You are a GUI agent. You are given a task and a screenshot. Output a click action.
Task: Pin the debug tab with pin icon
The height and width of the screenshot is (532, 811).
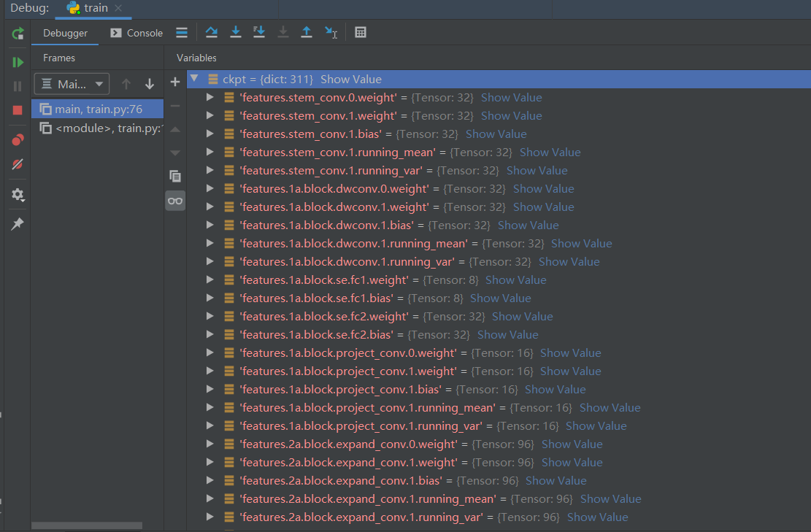pyautogui.click(x=18, y=224)
